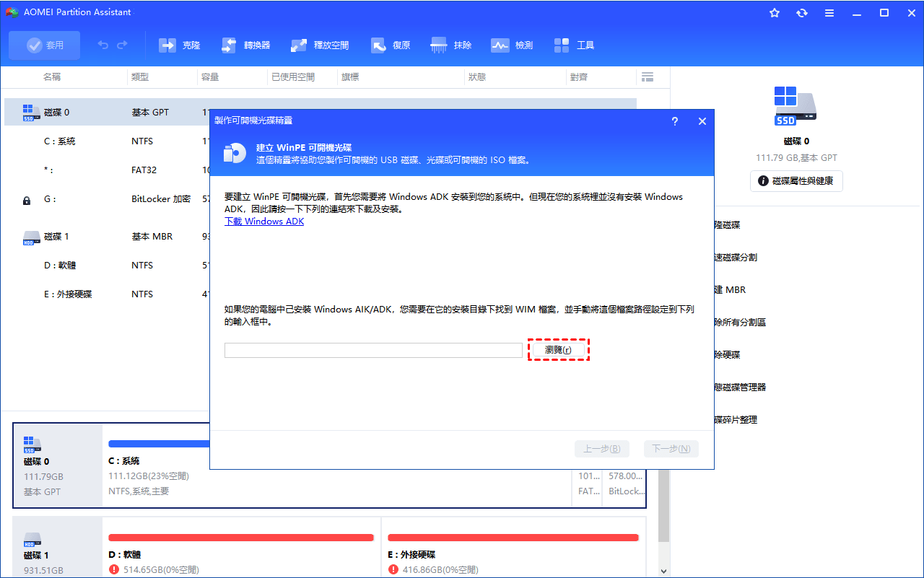
Task: Select the 磁碟 0 card in the disk map
Action: coord(58,465)
